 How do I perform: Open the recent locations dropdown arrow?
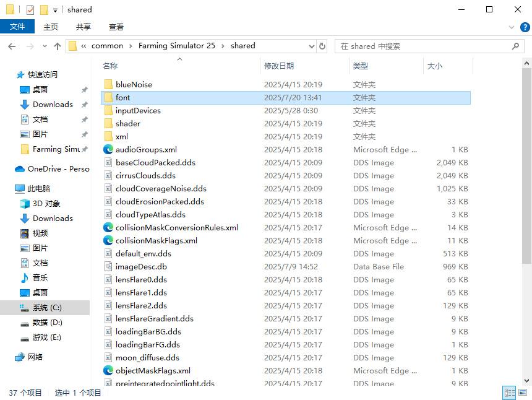(45, 46)
